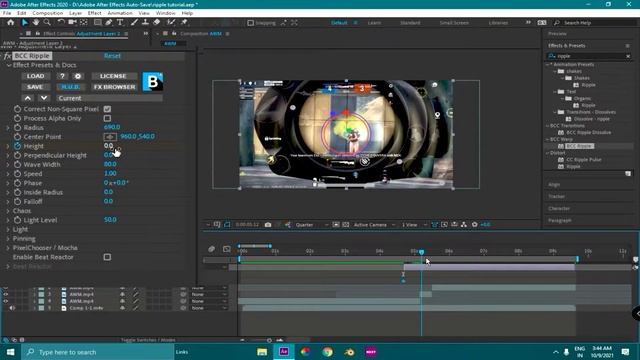640x360 pixels.
Task: Select the Hand tool
Action: (x=36, y=22)
